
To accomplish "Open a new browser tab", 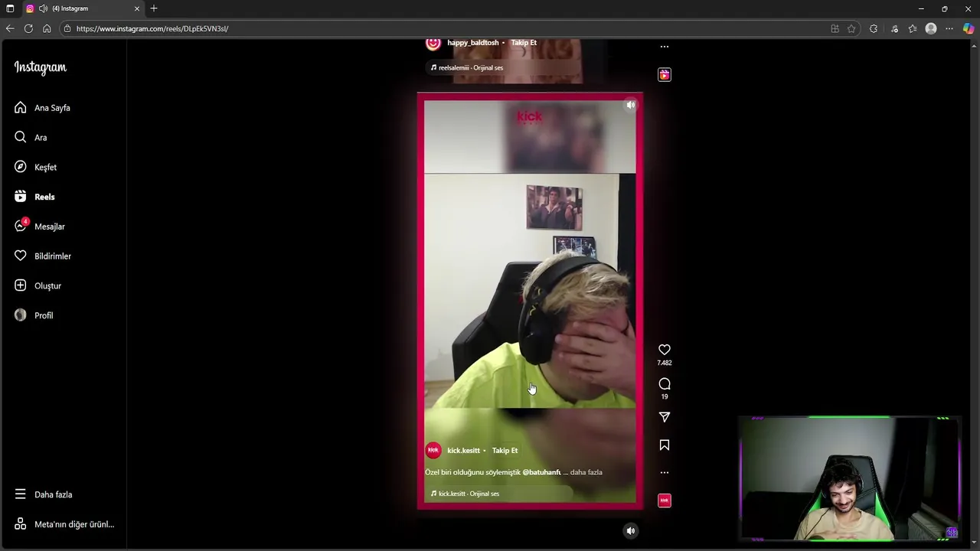I will pyautogui.click(x=154, y=8).
